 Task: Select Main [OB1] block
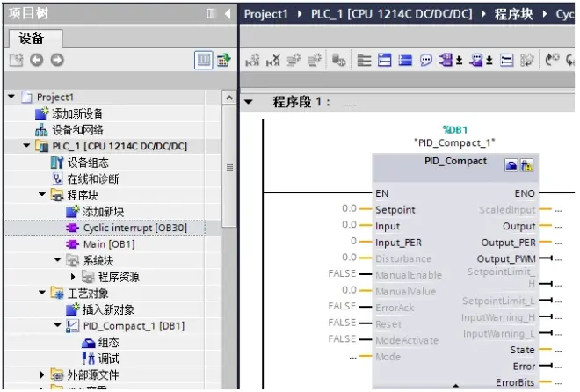109,244
